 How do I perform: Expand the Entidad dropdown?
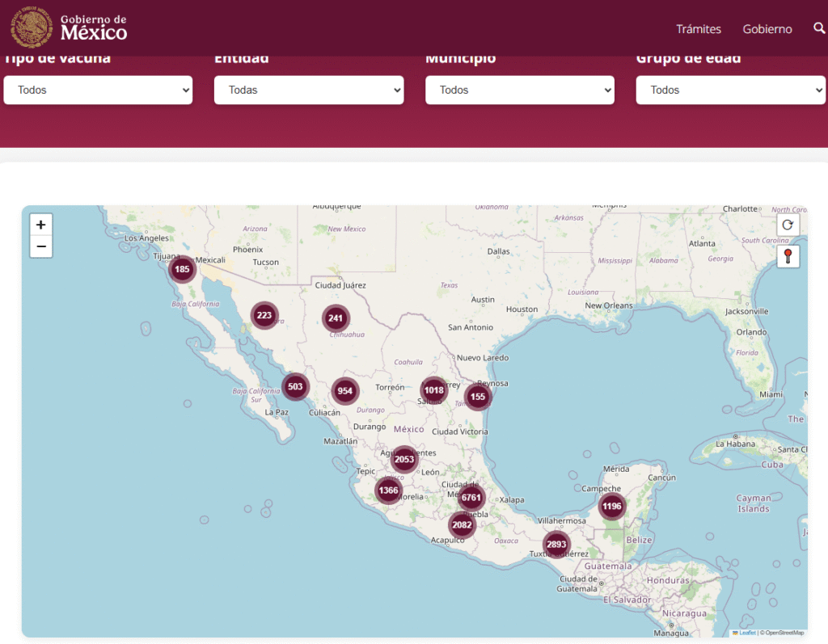pos(309,90)
